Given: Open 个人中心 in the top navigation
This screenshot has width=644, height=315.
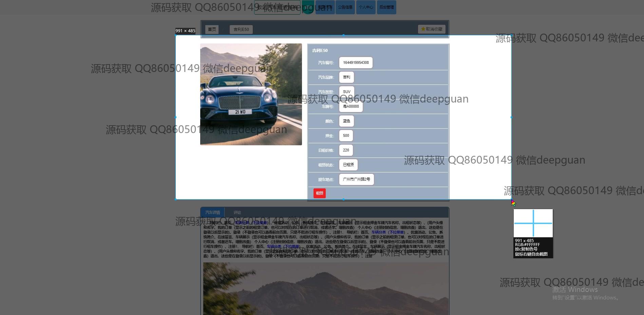Looking at the screenshot, I should [366, 7].
